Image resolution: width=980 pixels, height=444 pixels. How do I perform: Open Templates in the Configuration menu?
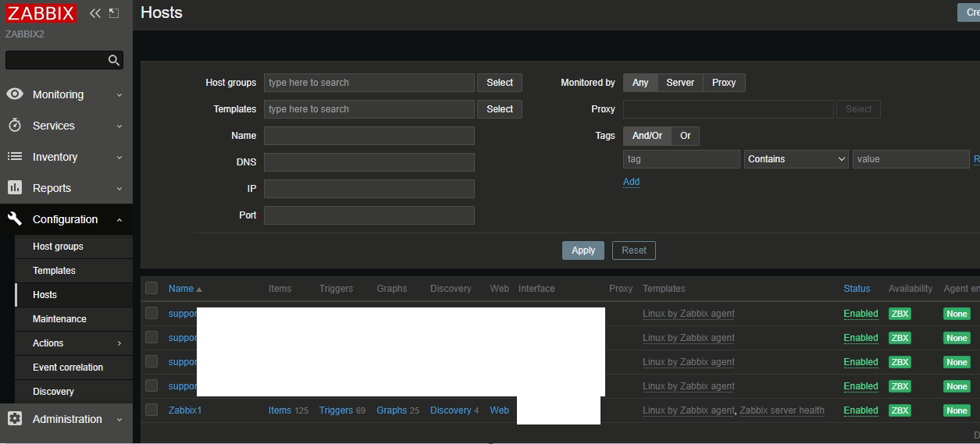(x=54, y=271)
